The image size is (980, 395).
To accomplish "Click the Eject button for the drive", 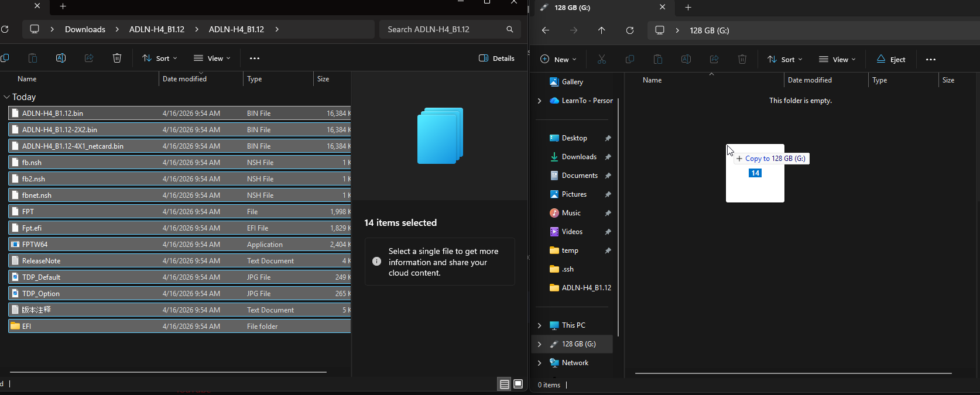I will pos(890,59).
